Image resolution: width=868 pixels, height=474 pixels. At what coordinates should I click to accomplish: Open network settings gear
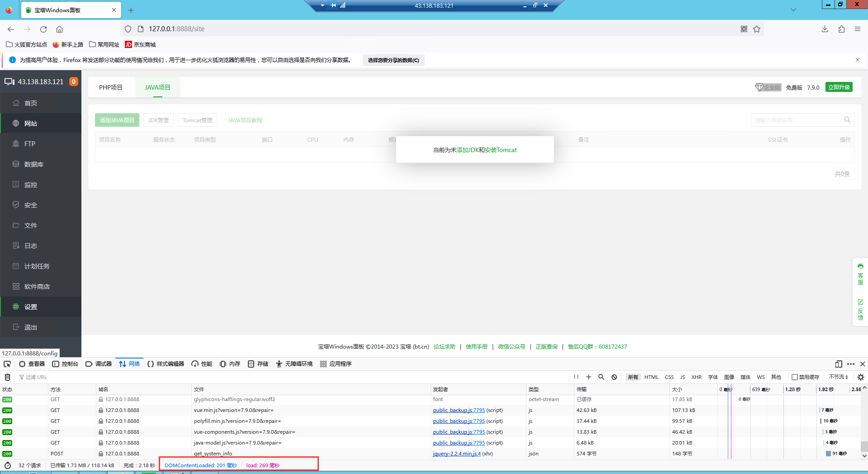[x=861, y=377]
